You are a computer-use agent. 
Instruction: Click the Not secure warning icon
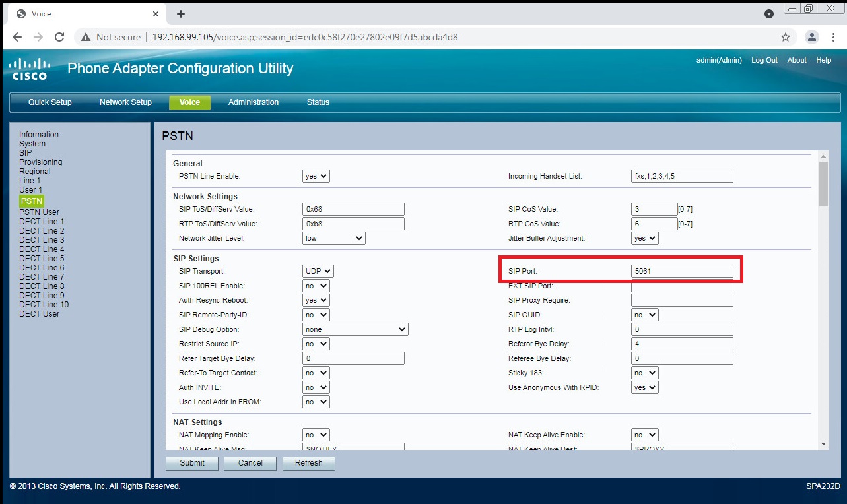tap(86, 37)
